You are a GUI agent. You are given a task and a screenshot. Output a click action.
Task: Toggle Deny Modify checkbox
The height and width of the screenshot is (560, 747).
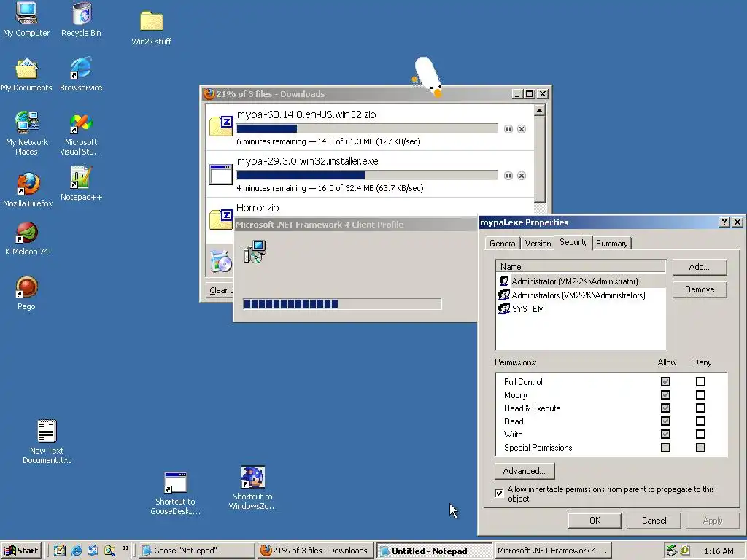[700, 394]
